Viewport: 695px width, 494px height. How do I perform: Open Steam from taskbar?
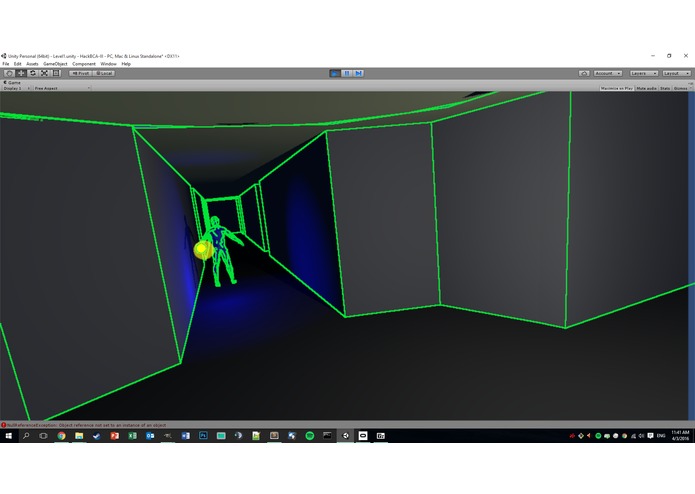click(x=97, y=436)
